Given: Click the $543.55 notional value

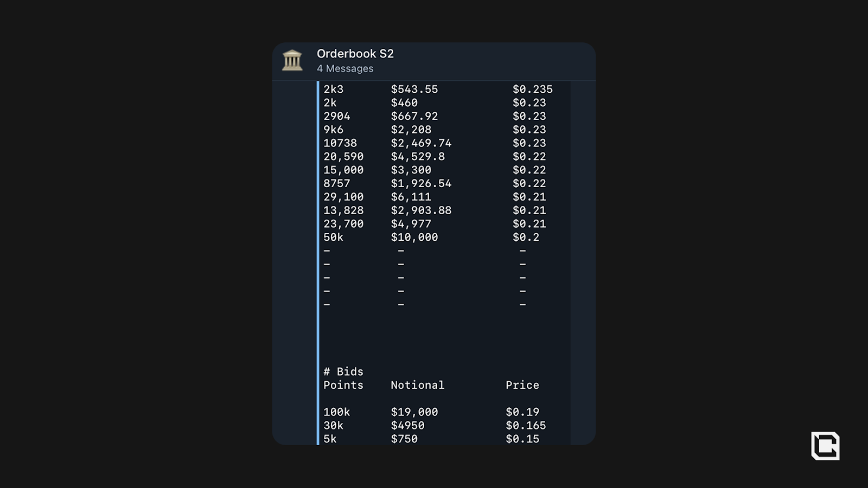Looking at the screenshot, I should (x=414, y=89).
